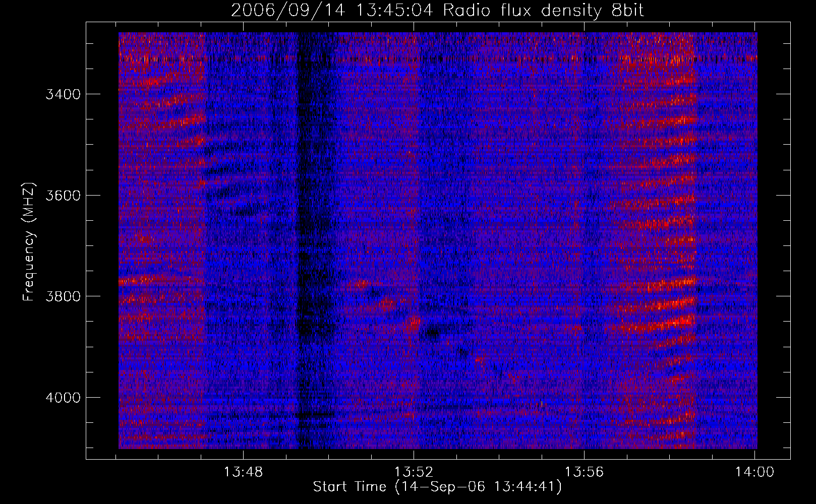
Task: Click the '13:56' time axis label
Action: click(x=584, y=472)
